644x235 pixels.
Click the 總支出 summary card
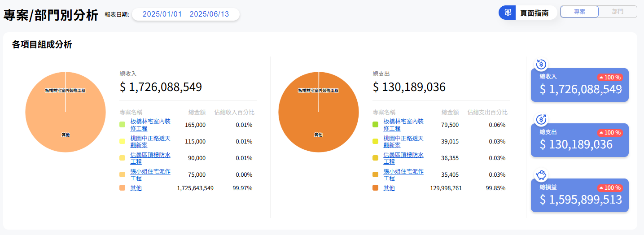pos(579,140)
